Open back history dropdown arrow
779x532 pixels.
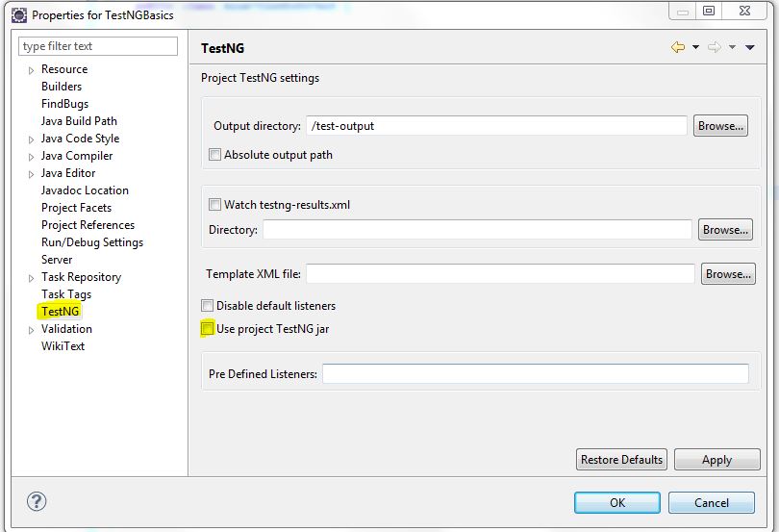pyautogui.click(x=695, y=47)
